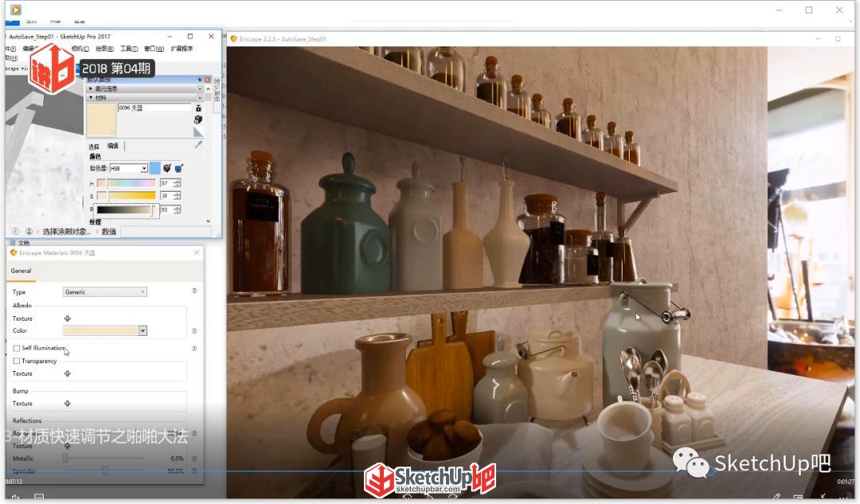
Task: Click the pin icon on the default tray
Action: [x=200, y=80]
